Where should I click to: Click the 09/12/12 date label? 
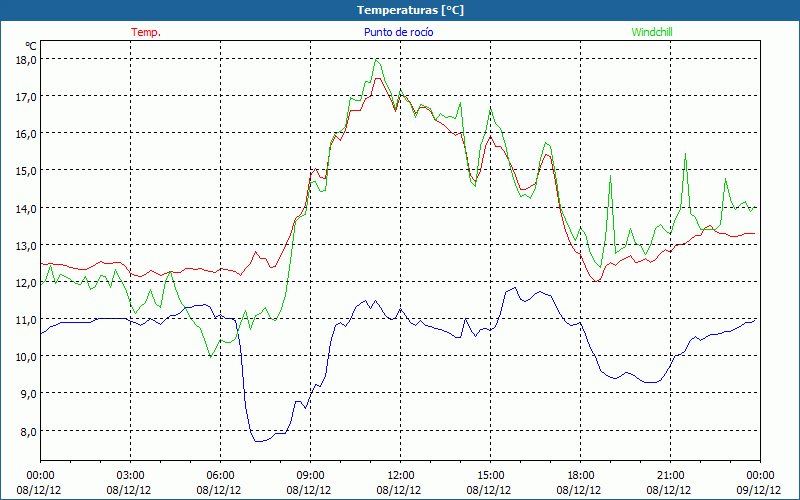coord(759,490)
